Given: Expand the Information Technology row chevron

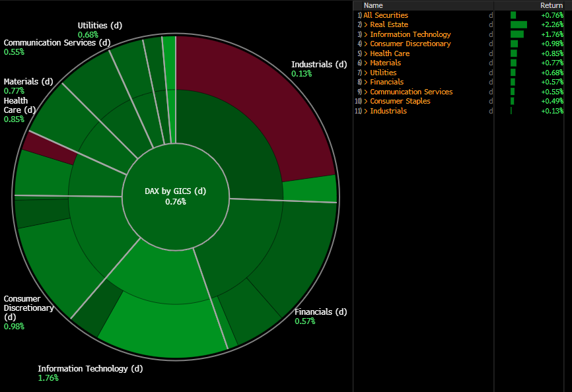Looking at the screenshot, I should coord(366,34).
